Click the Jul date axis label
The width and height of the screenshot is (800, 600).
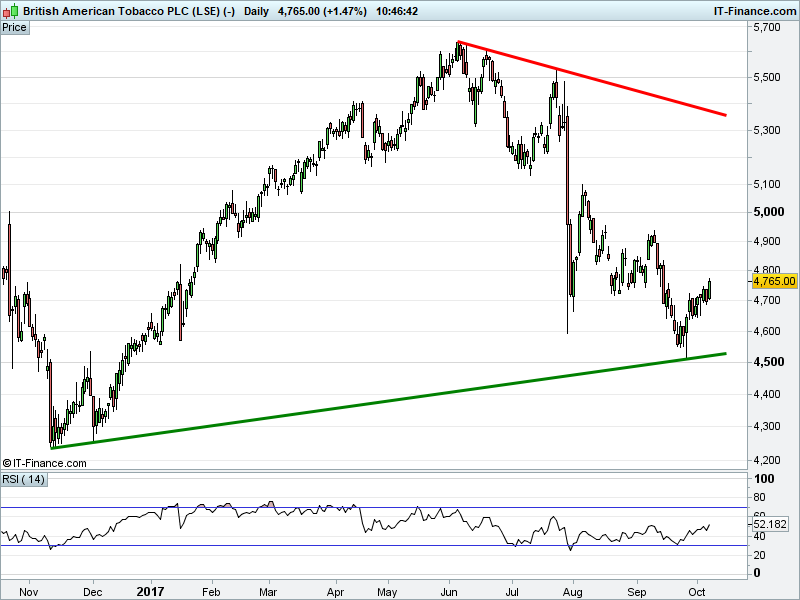[x=512, y=592]
